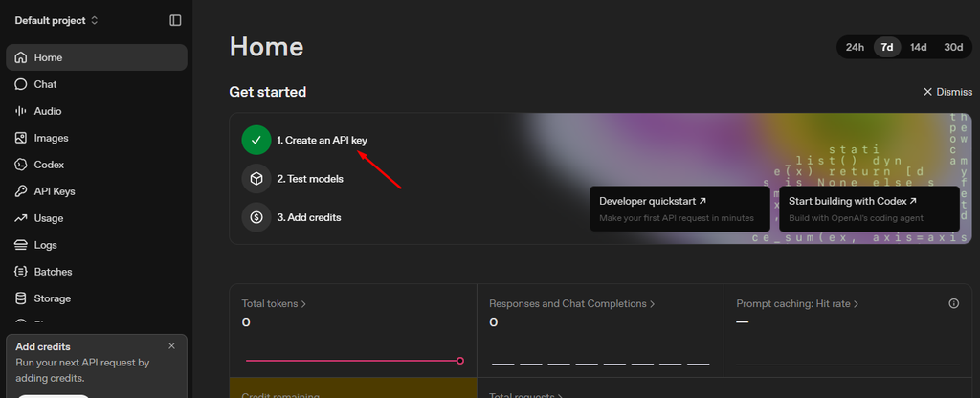Select the 30d time range
The height and width of the screenshot is (398, 980).
(x=953, y=47)
